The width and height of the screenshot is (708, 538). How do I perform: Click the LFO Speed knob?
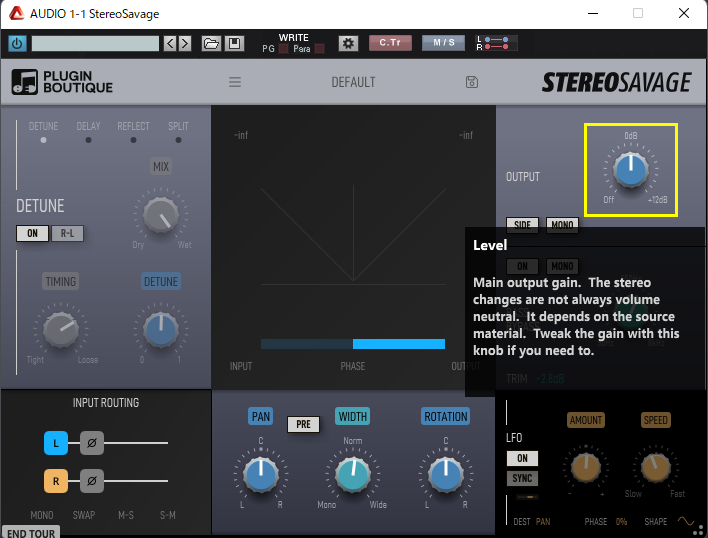(656, 468)
